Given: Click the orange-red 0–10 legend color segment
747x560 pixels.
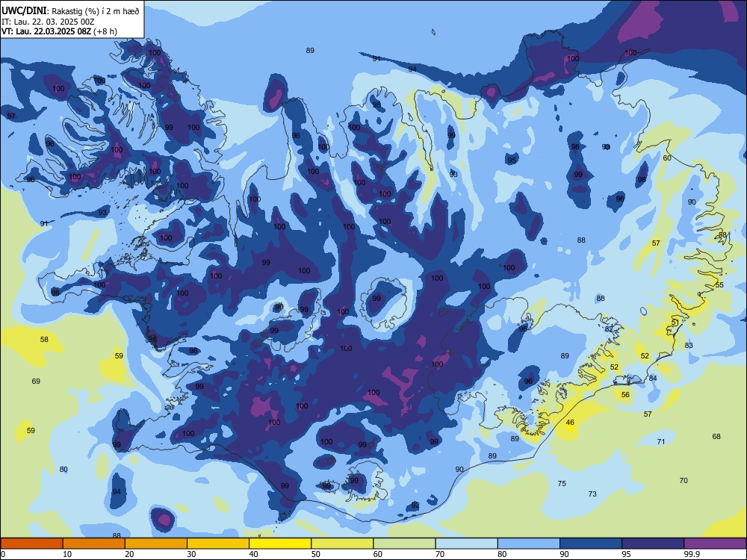Looking at the screenshot, I should coord(31,544).
